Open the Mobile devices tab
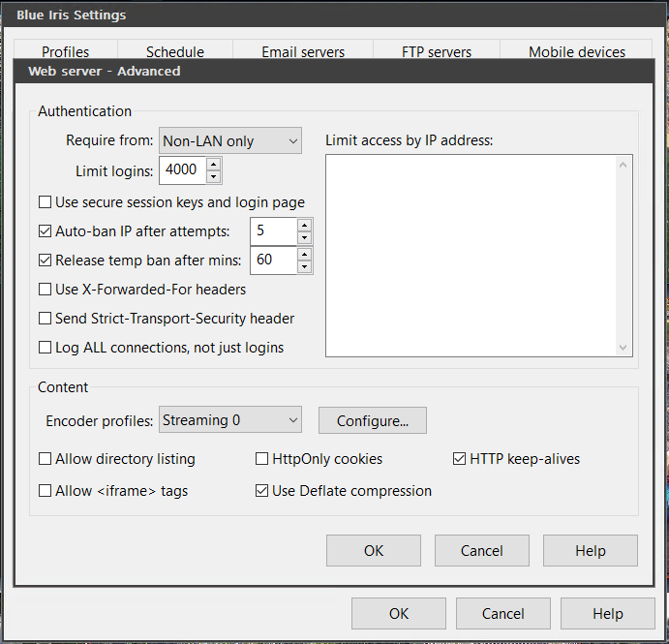 [576, 52]
